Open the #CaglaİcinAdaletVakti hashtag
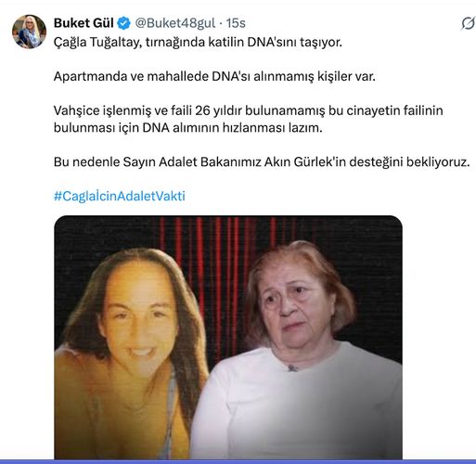476x464 pixels. click(x=120, y=196)
